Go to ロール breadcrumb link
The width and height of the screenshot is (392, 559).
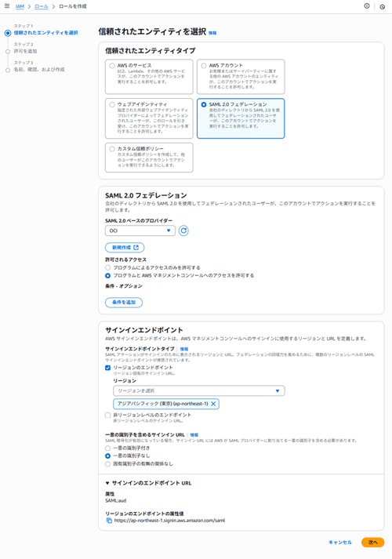42,6
